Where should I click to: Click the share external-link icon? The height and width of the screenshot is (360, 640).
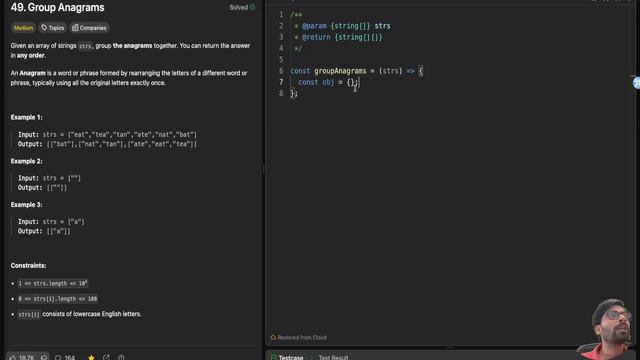click(x=107, y=358)
